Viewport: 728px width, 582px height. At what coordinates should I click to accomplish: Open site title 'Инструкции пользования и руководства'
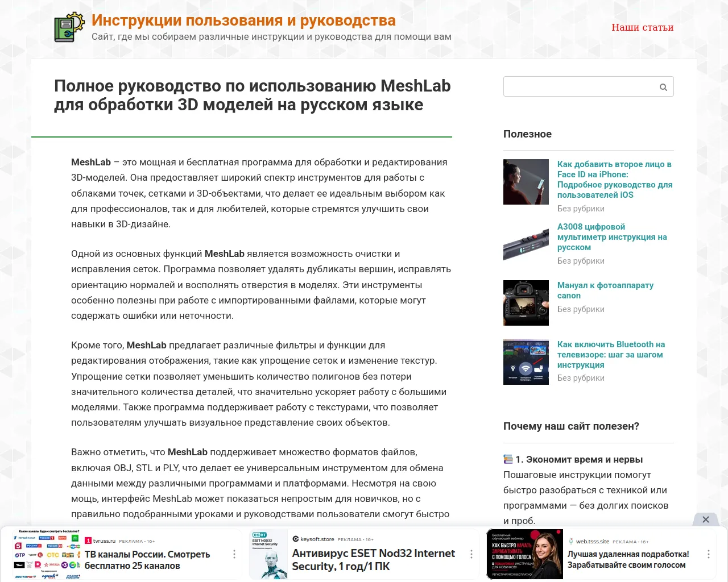tap(243, 20)
